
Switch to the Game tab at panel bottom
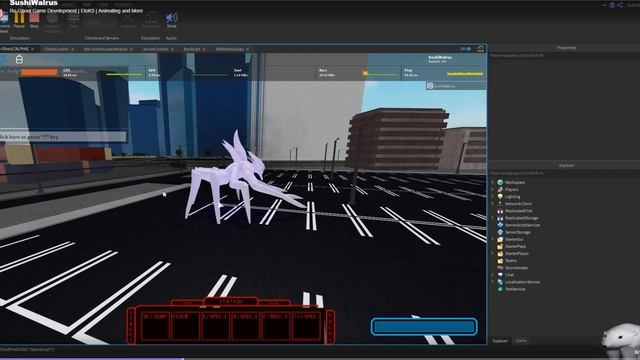click(x=521, y=341)
